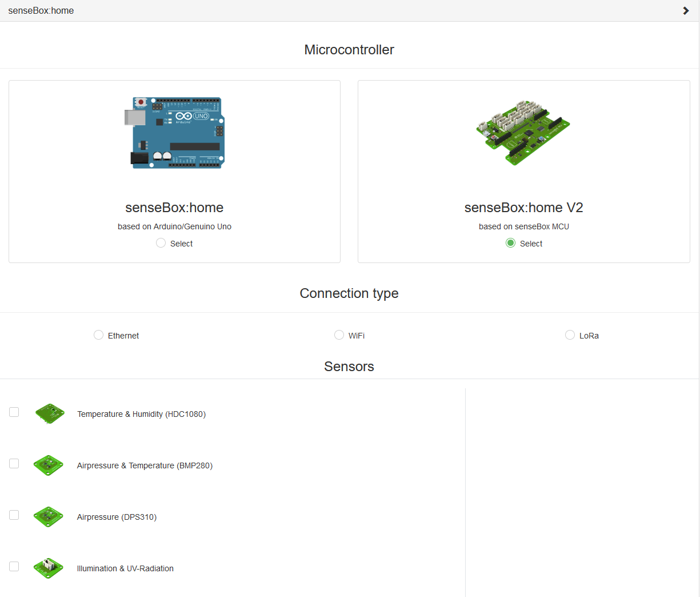Select the senseBox:home V2 radio button
This screenshot has width=700, height=597.
pos(510,243)
